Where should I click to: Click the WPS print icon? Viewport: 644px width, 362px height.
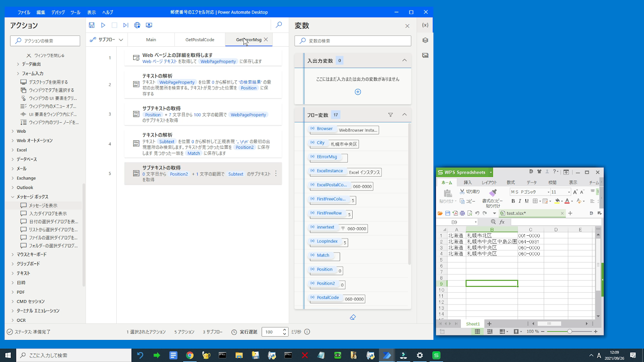coord(462,213)
